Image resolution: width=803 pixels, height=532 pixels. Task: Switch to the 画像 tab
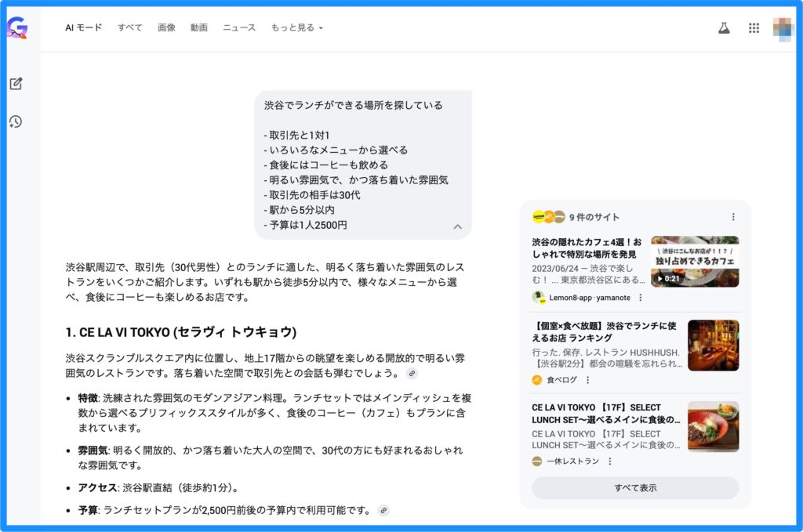click(x=166, y=27)
